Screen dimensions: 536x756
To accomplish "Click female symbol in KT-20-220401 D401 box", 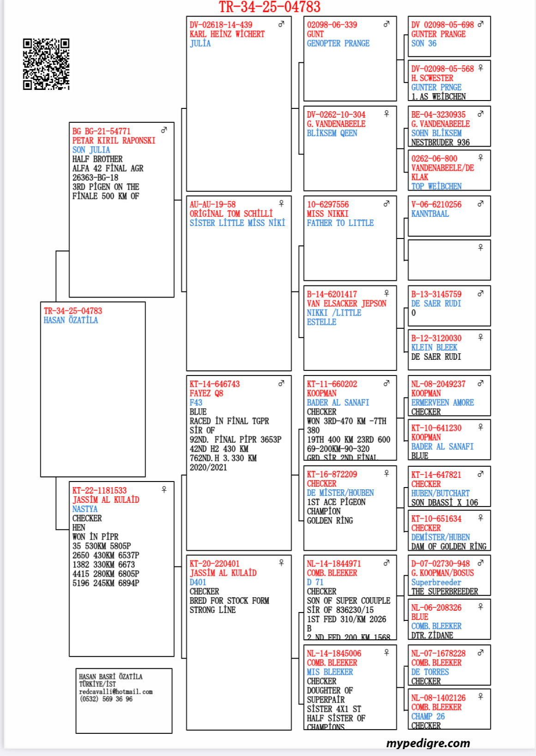I will [x=281, y=563].
